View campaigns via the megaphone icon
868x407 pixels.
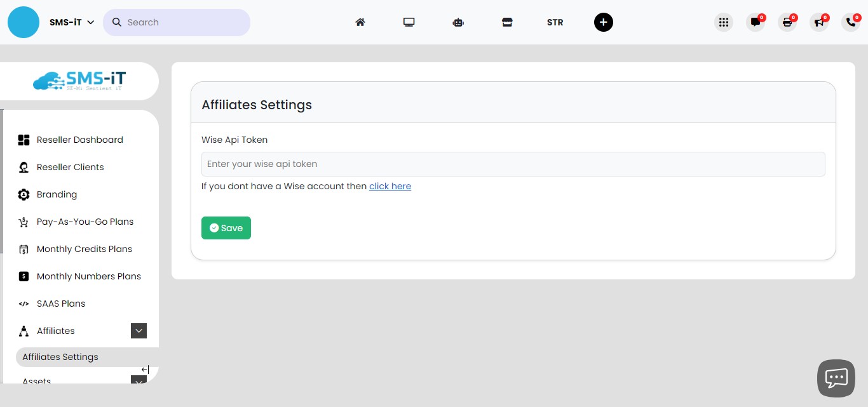818,22
